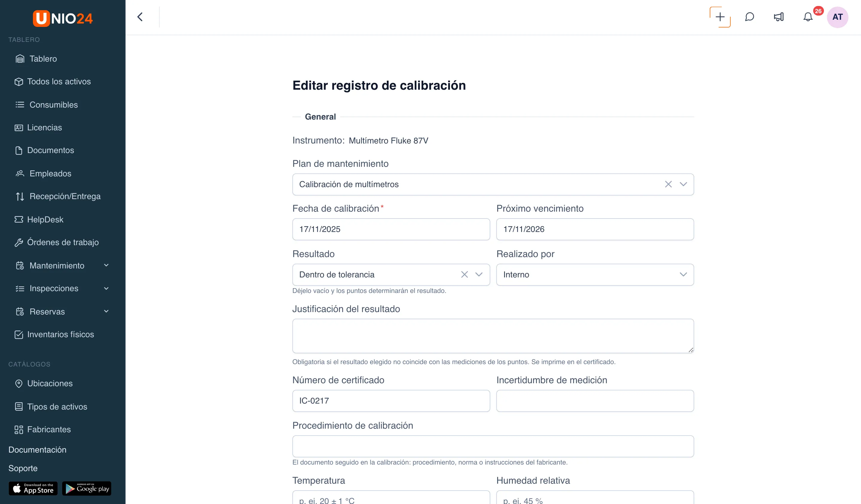Screen dimensions: 861x504
Task: Click the back arrow icon
Action: (x=140, y=17)
